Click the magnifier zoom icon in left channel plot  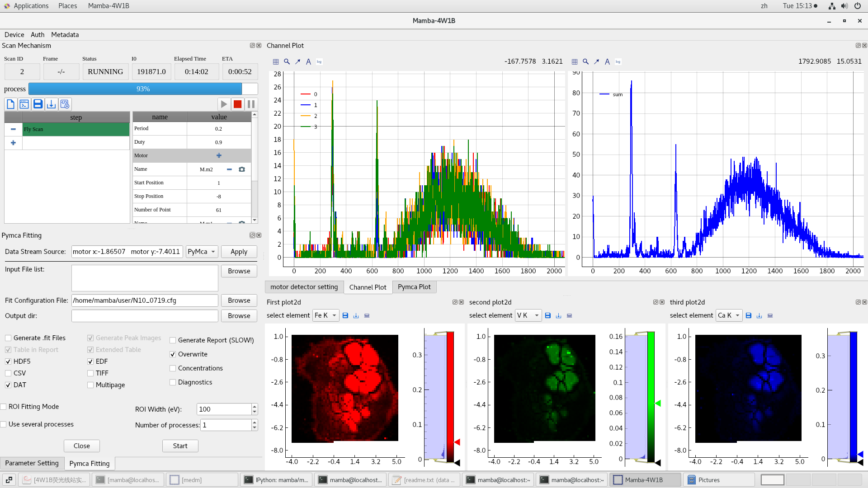coord(287,62)
